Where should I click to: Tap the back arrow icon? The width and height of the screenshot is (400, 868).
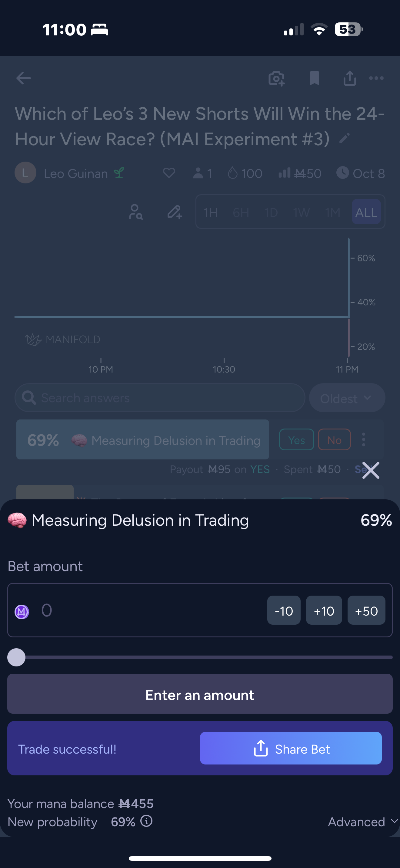[23, 78]
